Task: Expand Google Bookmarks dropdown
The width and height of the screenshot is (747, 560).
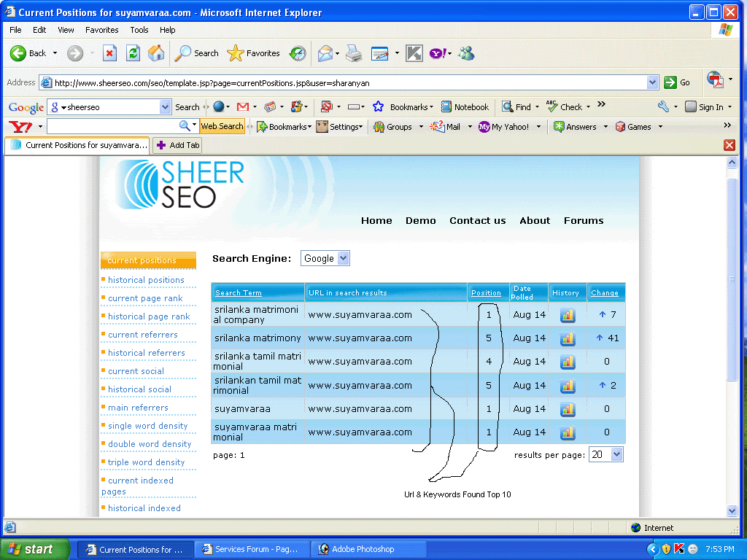Action: tap(431, 107)
